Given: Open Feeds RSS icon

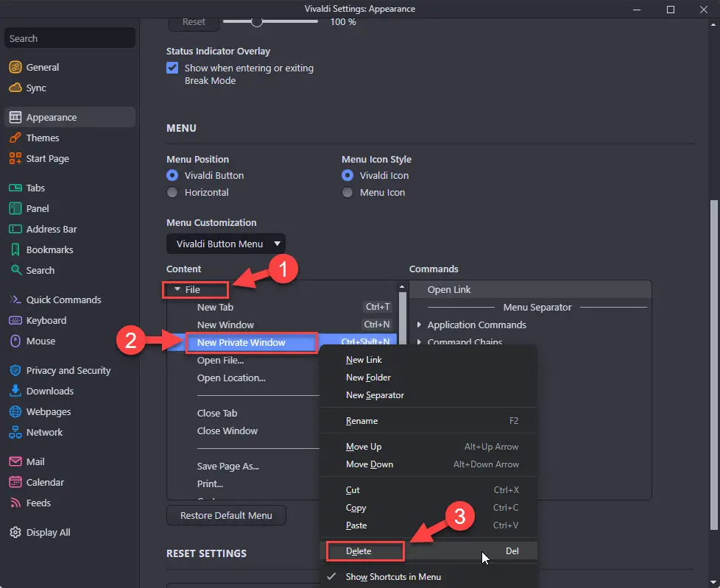Looking at the screenshot, I should click(x=15, y=503).
